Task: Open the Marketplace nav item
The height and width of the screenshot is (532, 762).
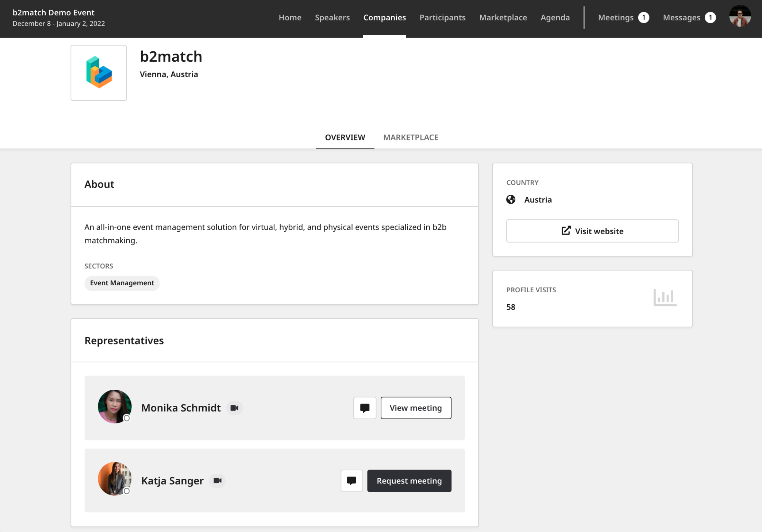Action: (x=503, y=18)
